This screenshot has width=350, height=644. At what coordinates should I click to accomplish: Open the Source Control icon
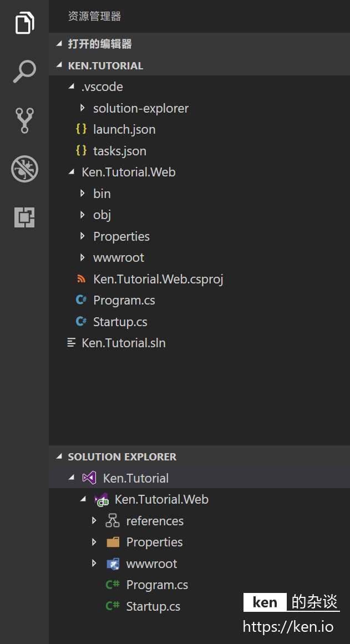[x=24, y=120]
